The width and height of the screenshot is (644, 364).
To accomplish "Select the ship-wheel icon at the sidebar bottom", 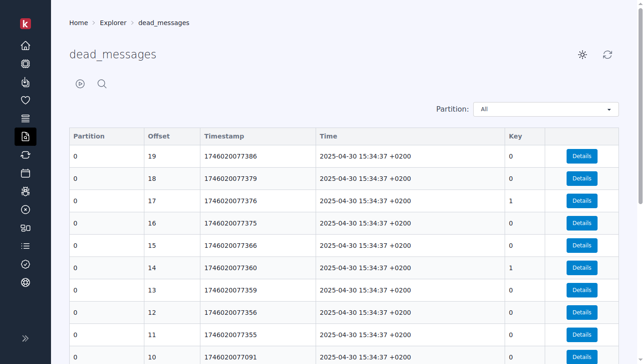I will 26,282.
